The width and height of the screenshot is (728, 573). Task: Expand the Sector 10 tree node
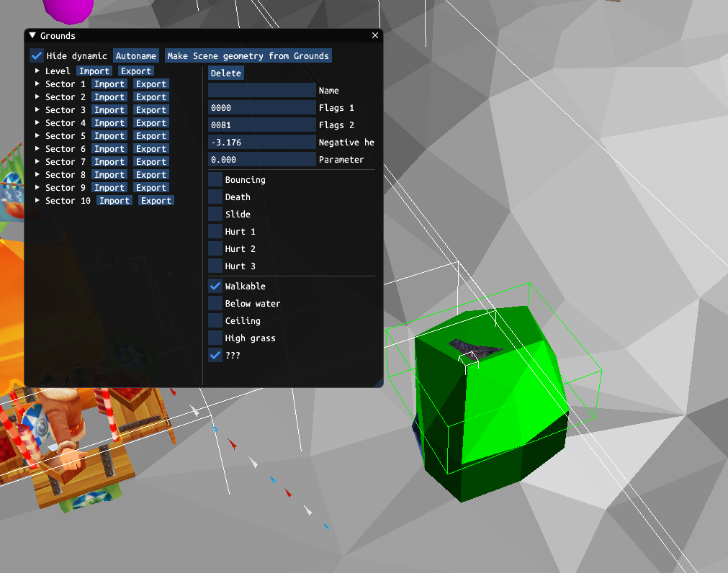coord(37,201)
